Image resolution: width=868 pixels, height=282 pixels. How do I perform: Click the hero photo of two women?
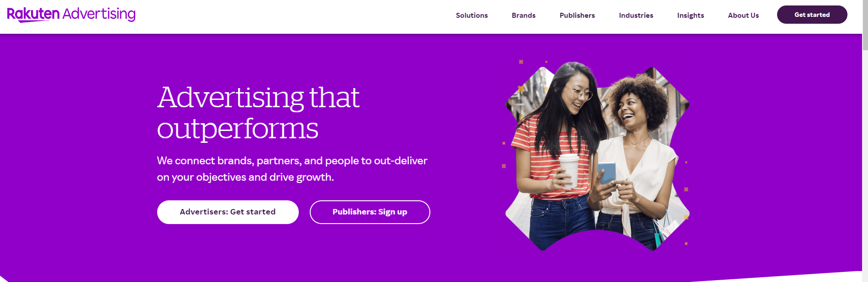(597, 155)
